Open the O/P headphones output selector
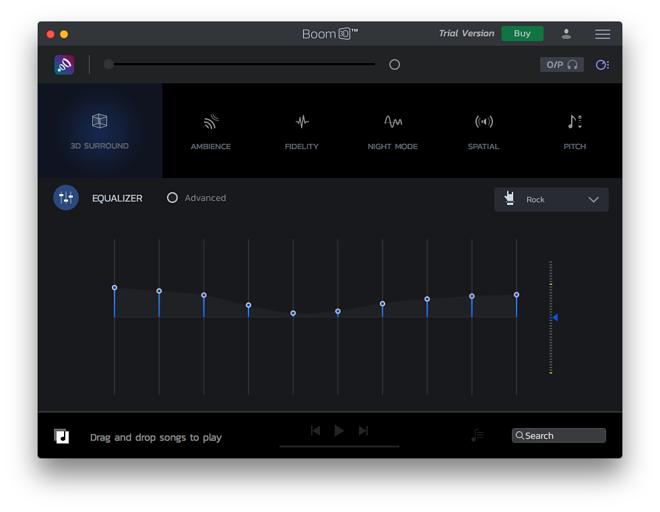This screenshot has width=660, height=512. (562, 64)
